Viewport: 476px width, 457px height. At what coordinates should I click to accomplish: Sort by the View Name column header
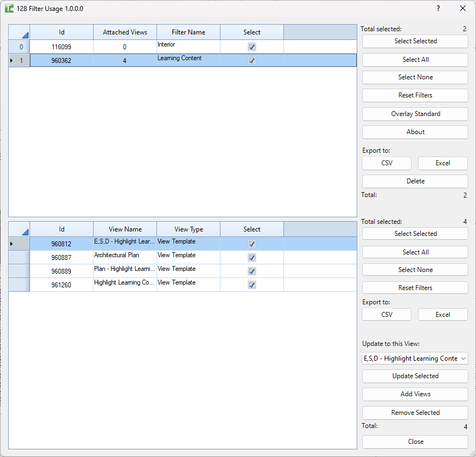(125, 229)
